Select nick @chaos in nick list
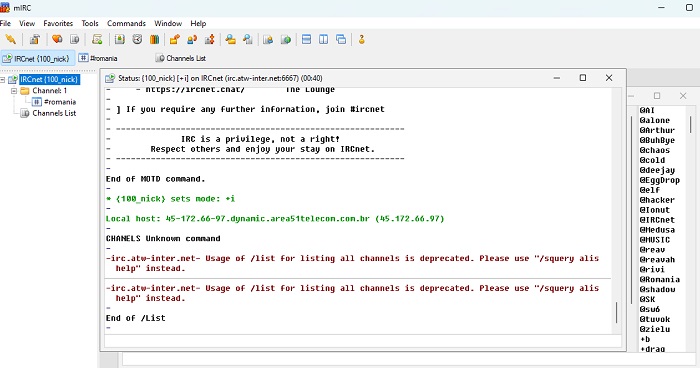The height and width of the screenshot is (368, 700). (654, 150)
